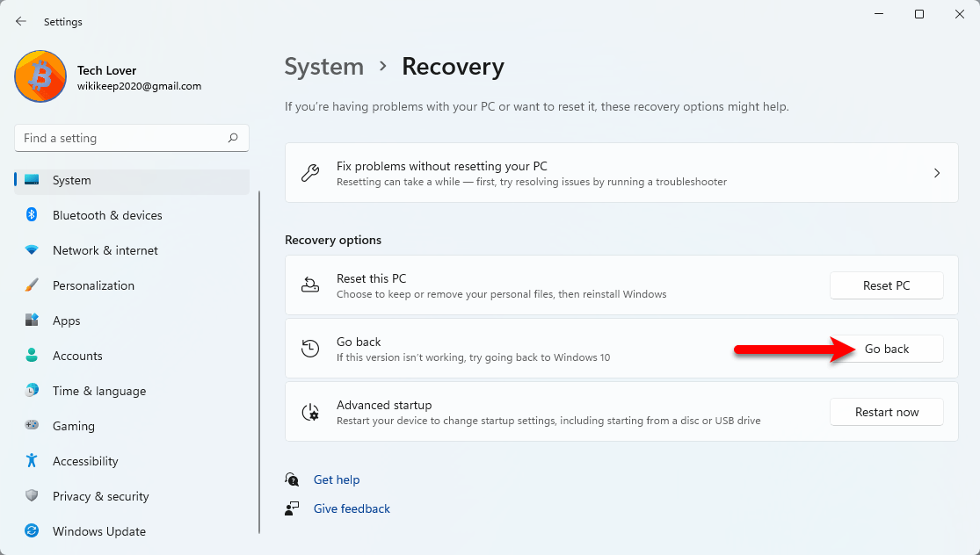Click the Accessibility figure icon
This screenshot has height=555, width=980.
(32, 461)
